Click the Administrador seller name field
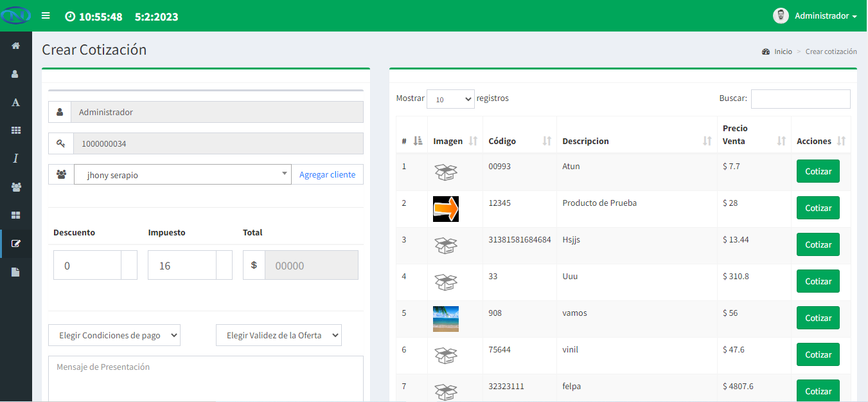Viewport: 868px width, 402px height. point(217,112)
